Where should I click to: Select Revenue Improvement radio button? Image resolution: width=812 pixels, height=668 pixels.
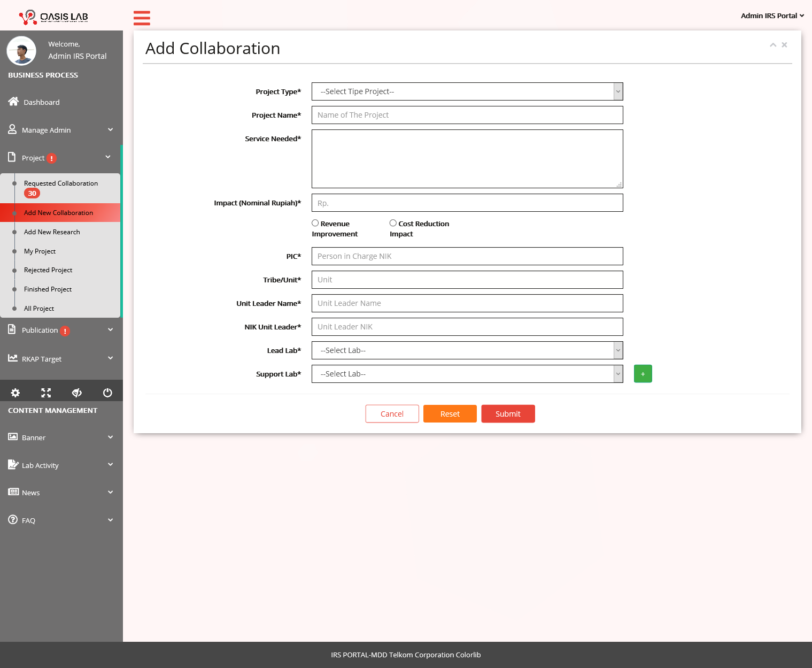pos(315,223)
